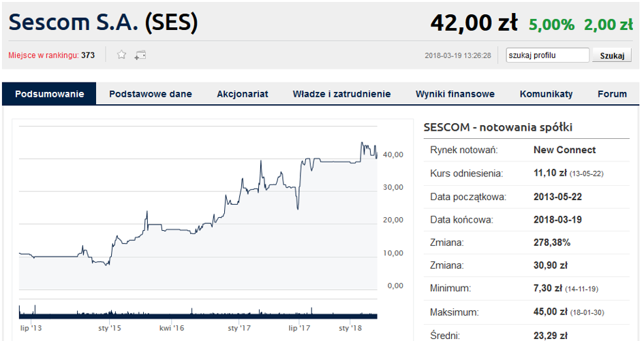Click the 0,00 y-axis label
Screen dimensions: 644x341
tap(395, 286)
